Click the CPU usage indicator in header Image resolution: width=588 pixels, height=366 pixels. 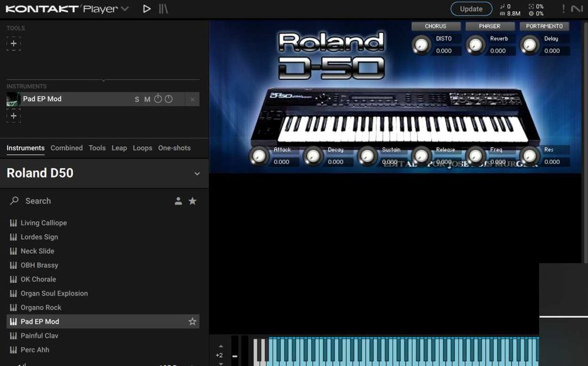(536, 6)
